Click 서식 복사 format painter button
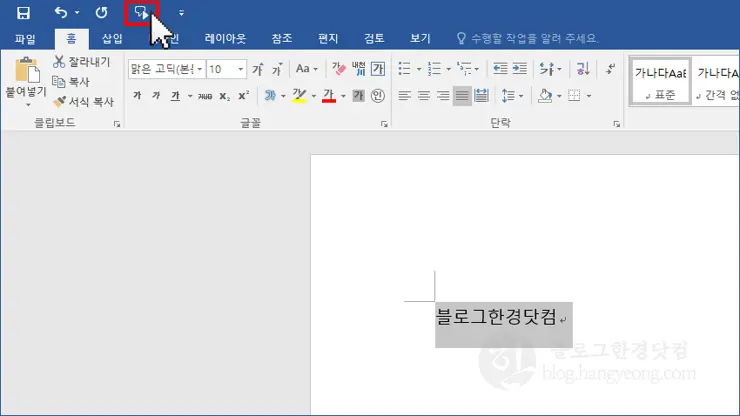The height and width of the screenshot is (416, 740). tap(84, 102)
